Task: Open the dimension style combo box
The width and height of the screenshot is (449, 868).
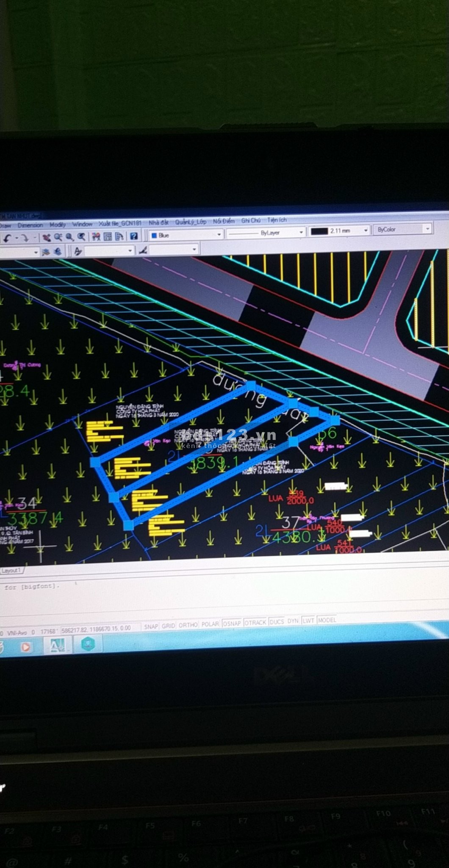Action: [x=174, y=250]
